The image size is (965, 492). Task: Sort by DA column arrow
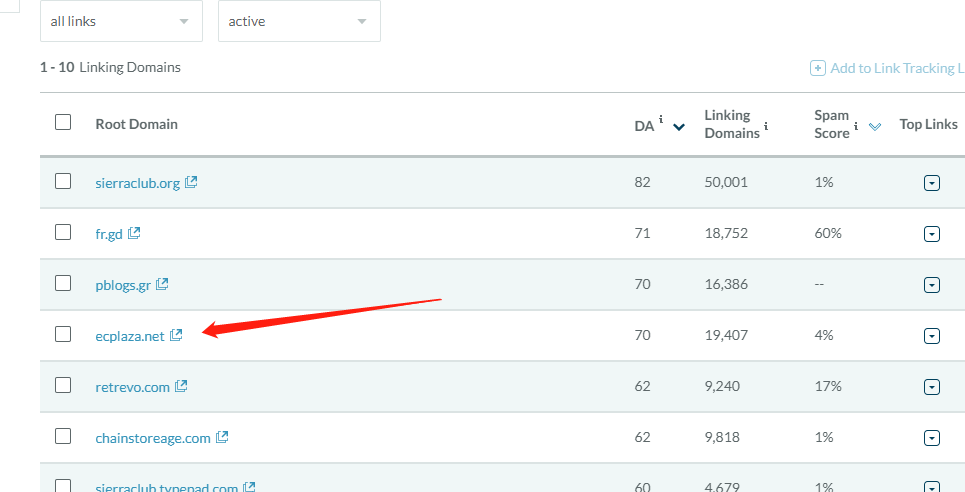point(679,127)
